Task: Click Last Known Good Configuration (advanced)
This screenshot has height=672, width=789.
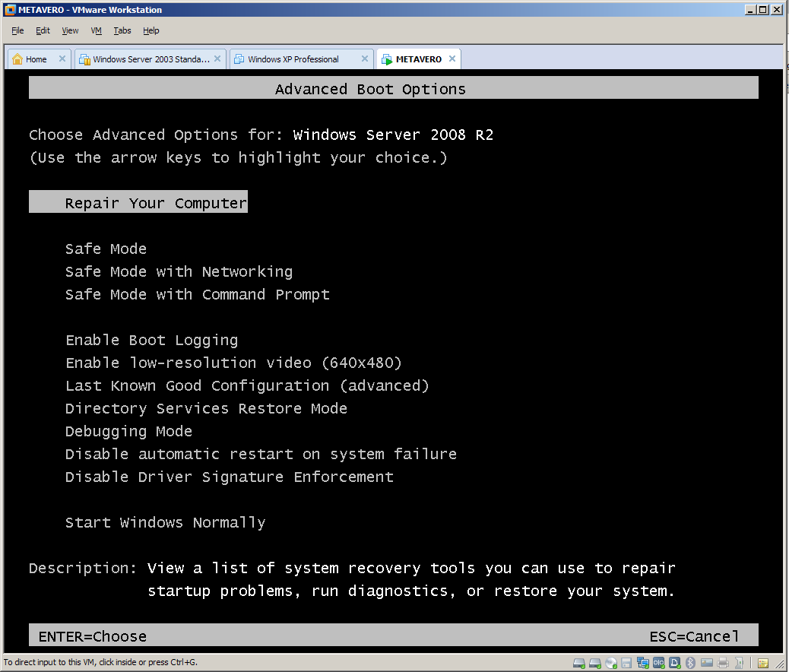Action: click(x=247, y=386)
